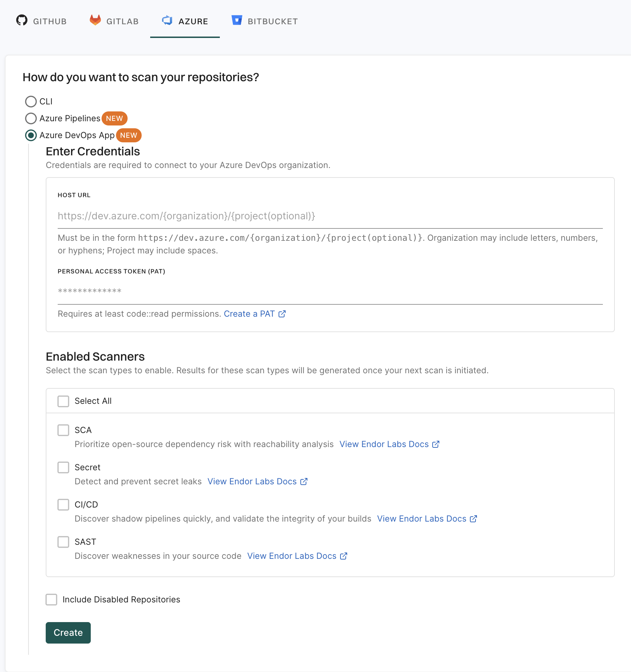This screenshot has height=672, width=631.
Task: Click the GitLab fox icon
Action: point(95,20)
